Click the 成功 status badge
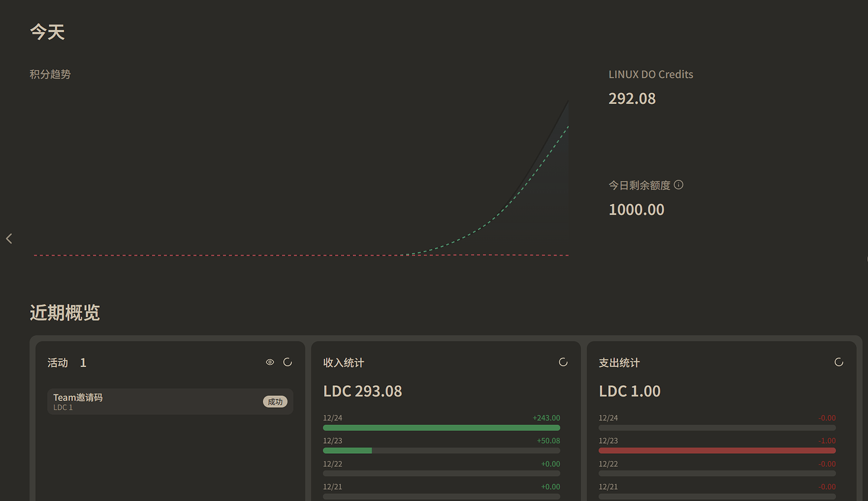868x501 pixels. pos(275,402)
